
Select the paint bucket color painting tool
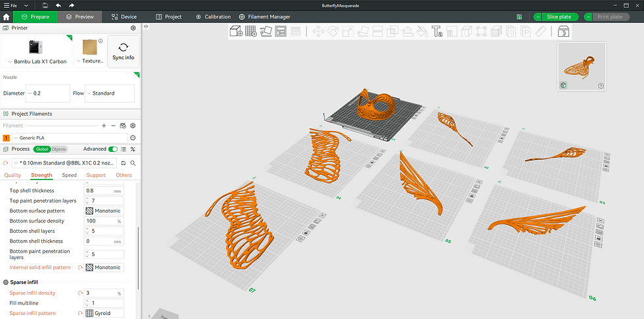click(x=422, y=32)
